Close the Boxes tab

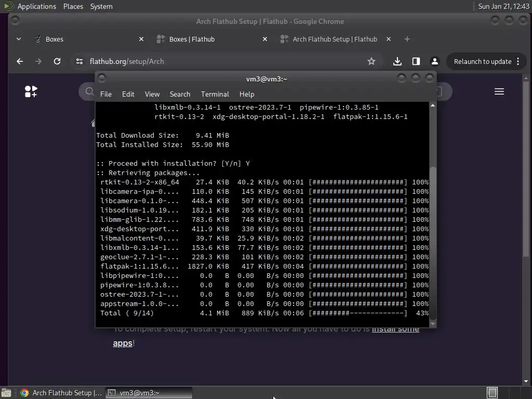(x=141, y=39)
